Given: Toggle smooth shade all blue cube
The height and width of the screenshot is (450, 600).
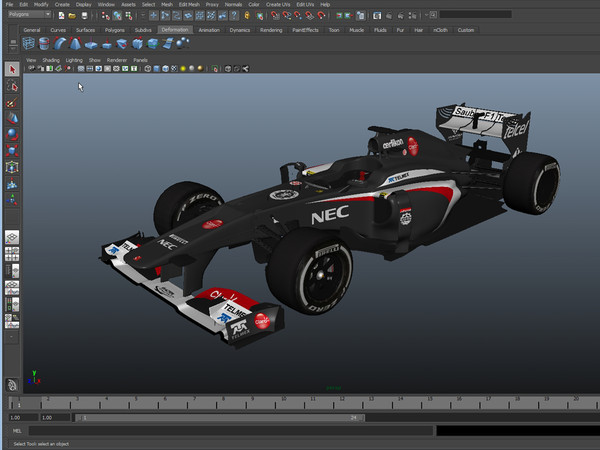Looking at the screenshot, I should coord(157,69).
